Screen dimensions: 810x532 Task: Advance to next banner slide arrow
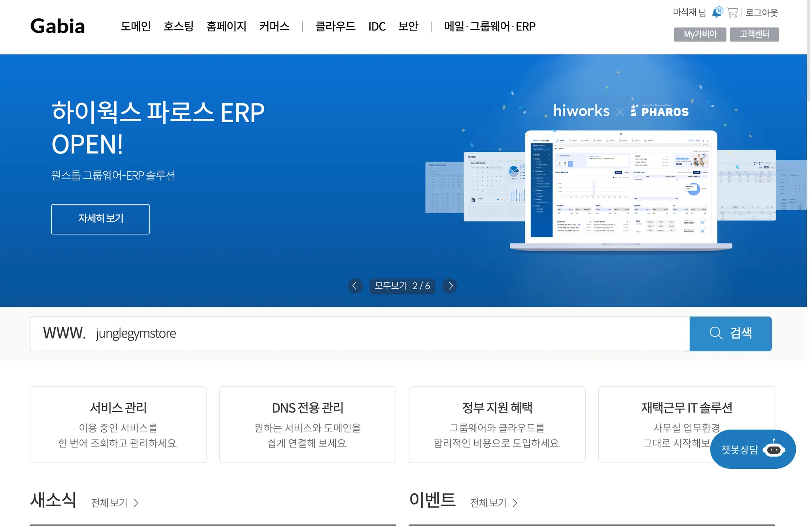450,286
